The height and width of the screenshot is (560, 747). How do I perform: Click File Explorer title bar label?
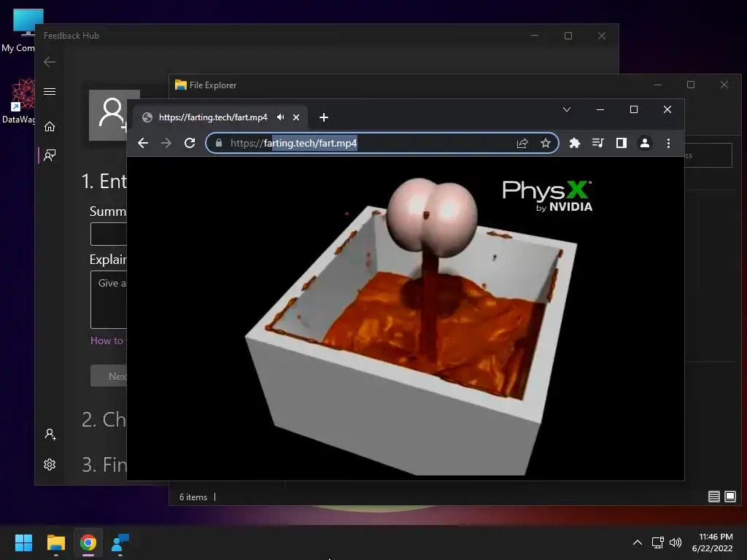click(x=213, y=85)
